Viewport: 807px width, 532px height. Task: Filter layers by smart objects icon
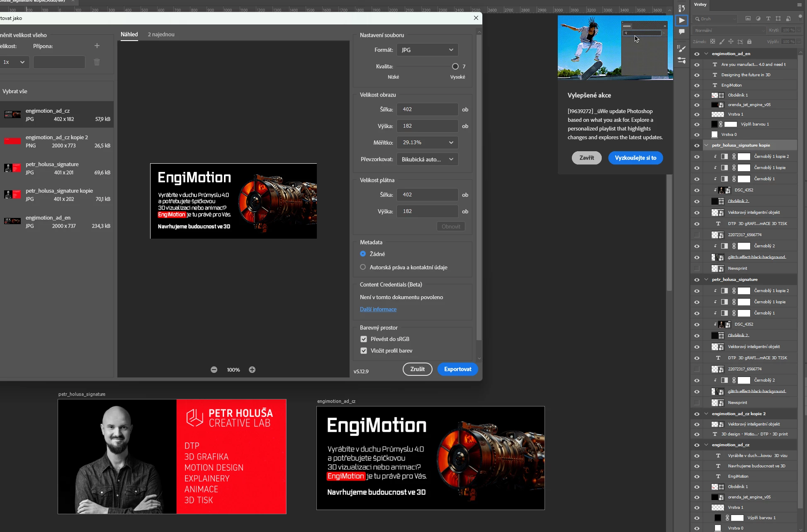(x=788, y=19)
